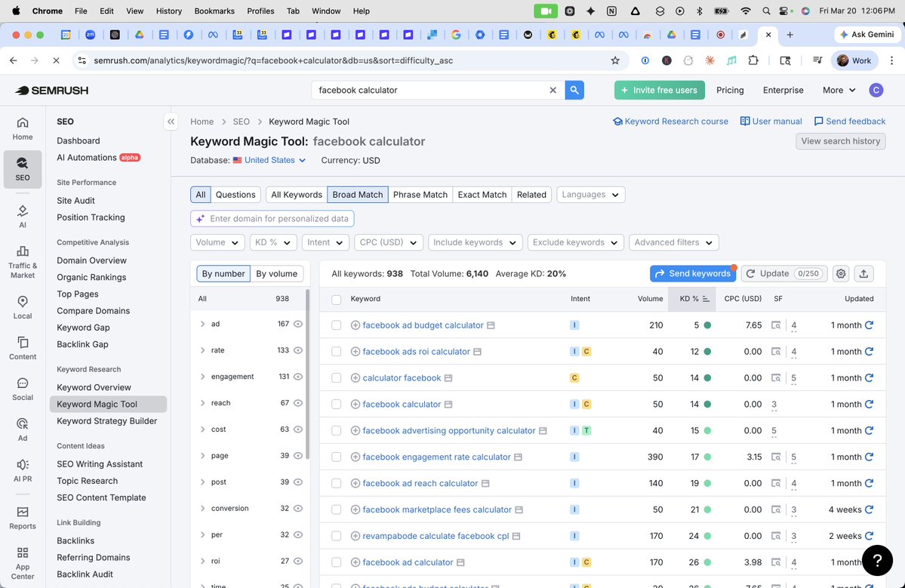Open the facebook ad reach calculator keyword
This screenshot has height=588, width=905.
point(420,483)
